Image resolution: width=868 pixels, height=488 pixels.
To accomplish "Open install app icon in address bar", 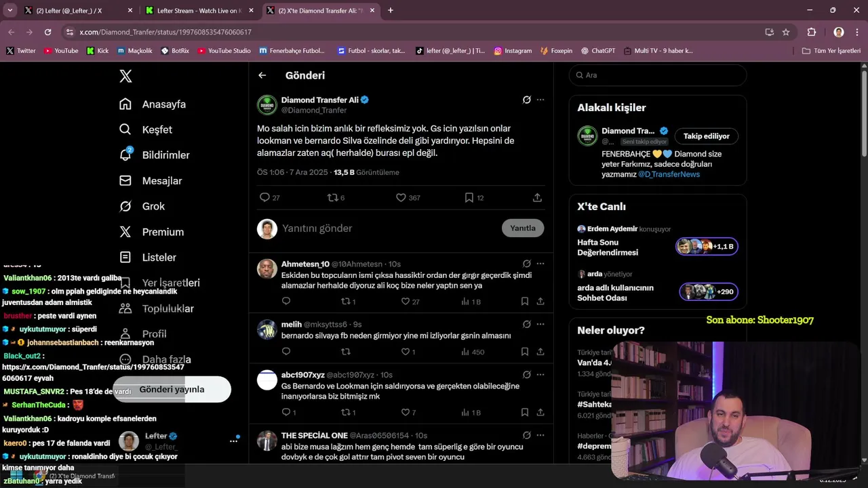I will click(x=769, y=32).
